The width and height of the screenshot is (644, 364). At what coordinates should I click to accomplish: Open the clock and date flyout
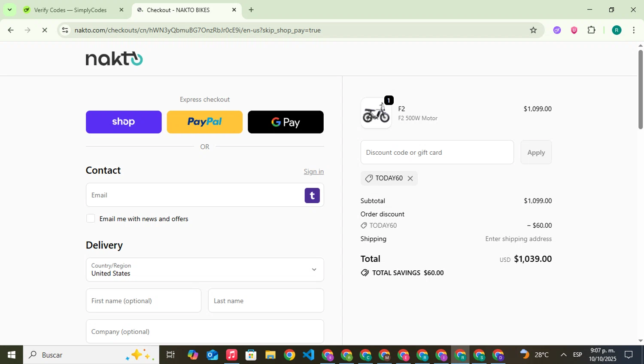pyautogui.click(x=602, y=355)
